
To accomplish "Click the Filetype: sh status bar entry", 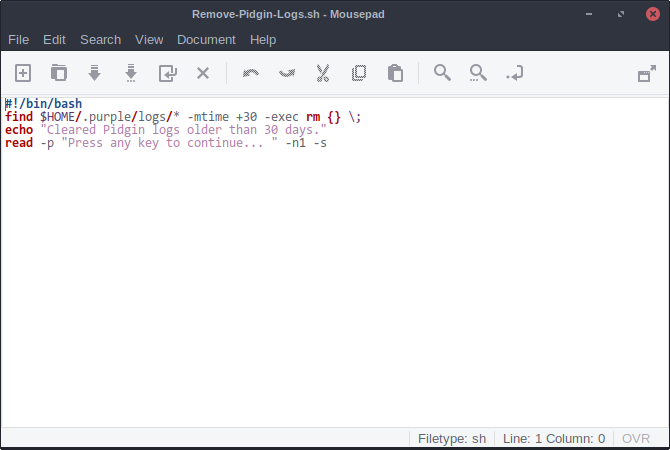I will coord(452,438).
